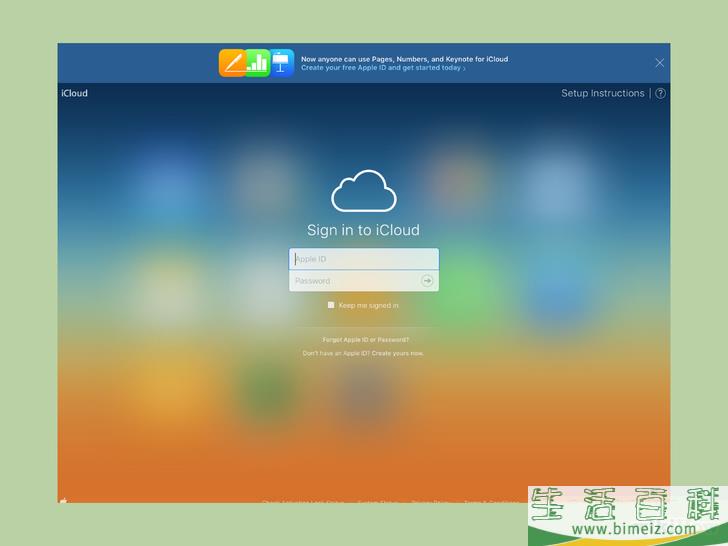Screen dimensions: 728x546
Task: Click the Apple logo in footer
Action: (64, 500)
